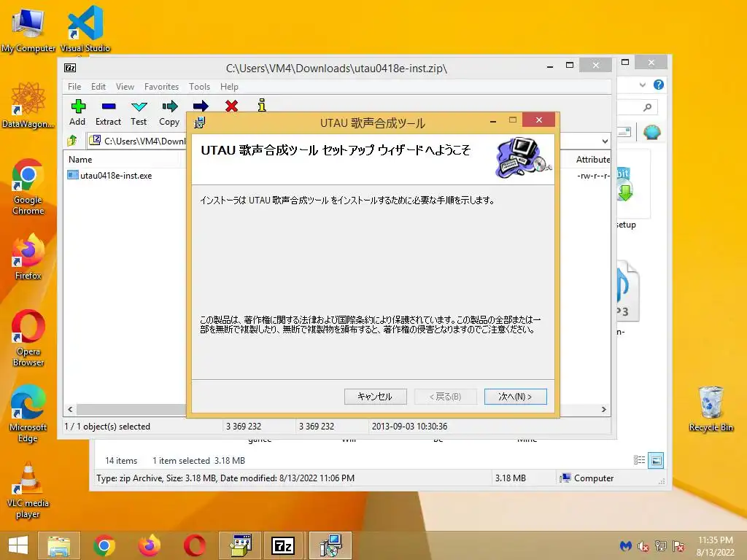Click the UTAU installer taskbar button
Image resolution: width=747 pixels, height=560 pixels.
[330, 545]
